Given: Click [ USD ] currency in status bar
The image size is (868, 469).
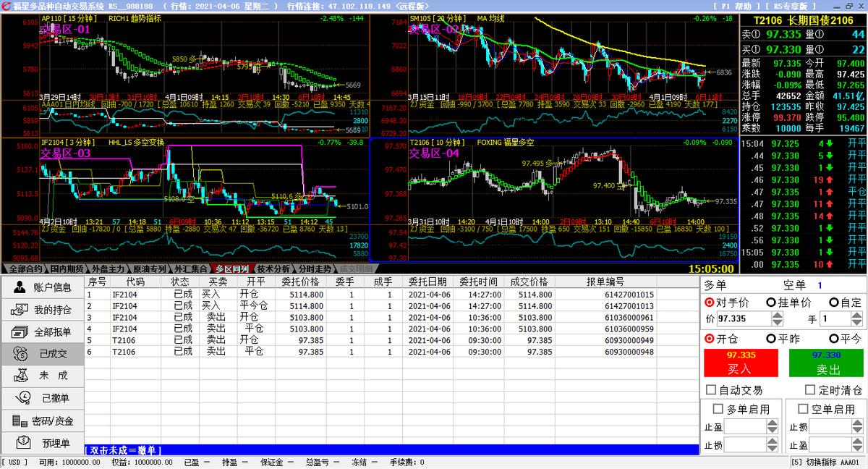Looking at the screenshot, I should 16,462.
